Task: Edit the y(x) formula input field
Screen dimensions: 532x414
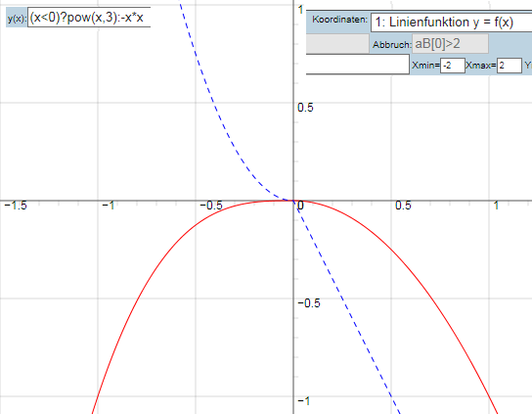Action: coord(89,18)
